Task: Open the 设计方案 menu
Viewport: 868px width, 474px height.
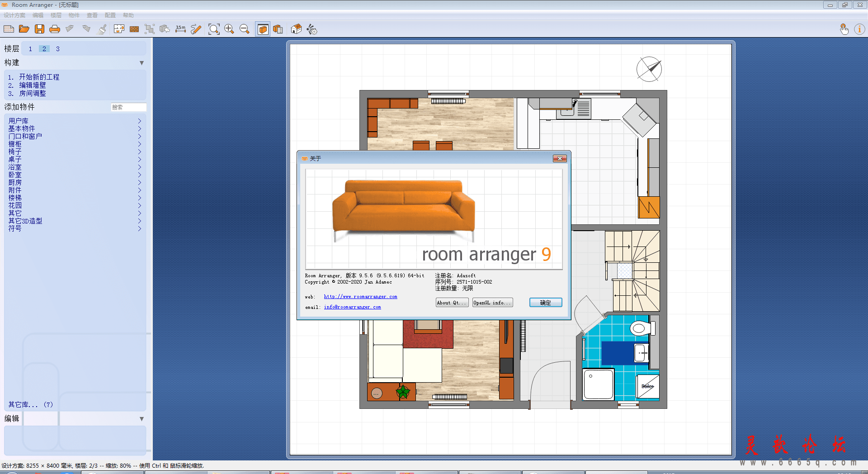Action: coord(14,15)
